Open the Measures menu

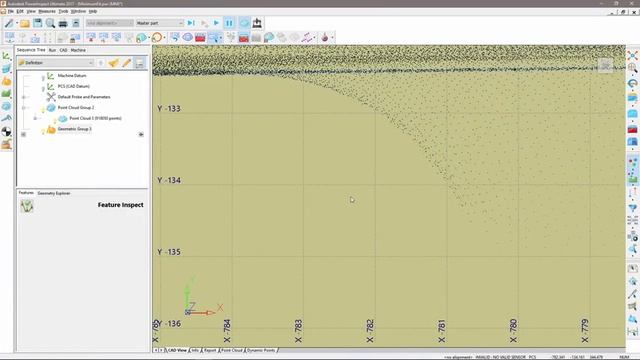(x=47, y=11)
